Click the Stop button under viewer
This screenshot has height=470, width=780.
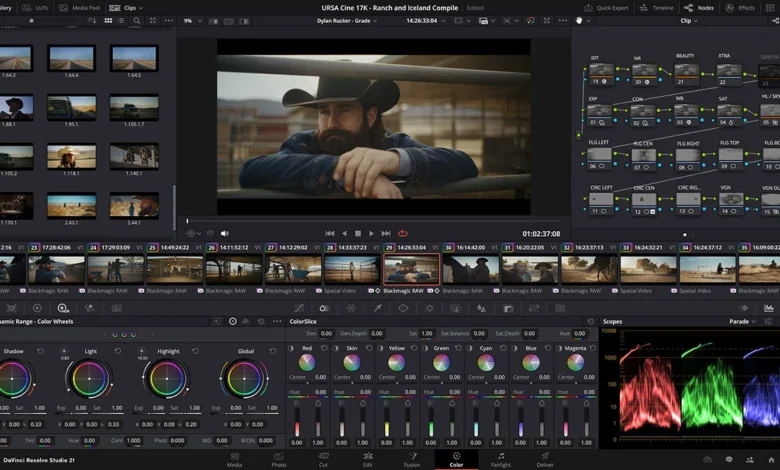[x=358, y=233]
